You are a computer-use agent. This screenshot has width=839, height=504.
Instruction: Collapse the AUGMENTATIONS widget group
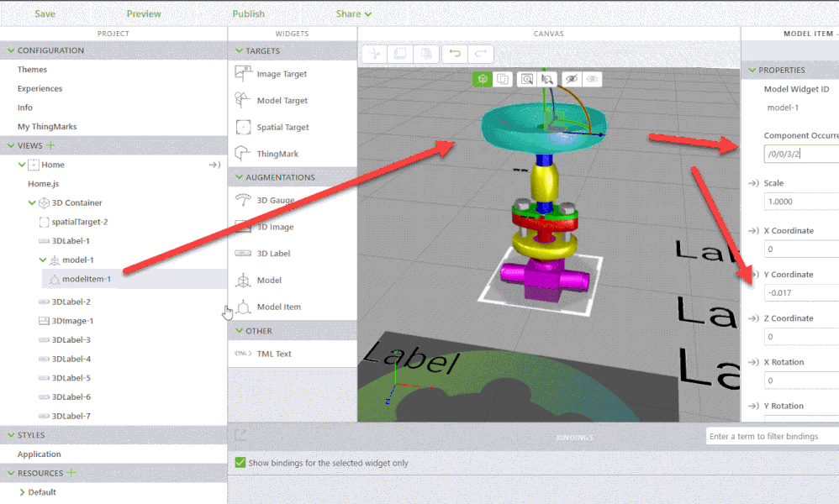[240, 177]
